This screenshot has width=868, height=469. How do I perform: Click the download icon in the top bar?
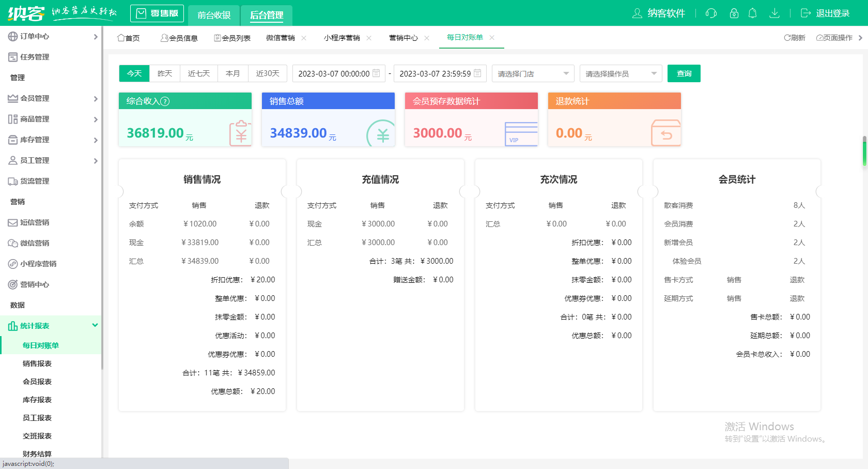click(x=774, y=13)
